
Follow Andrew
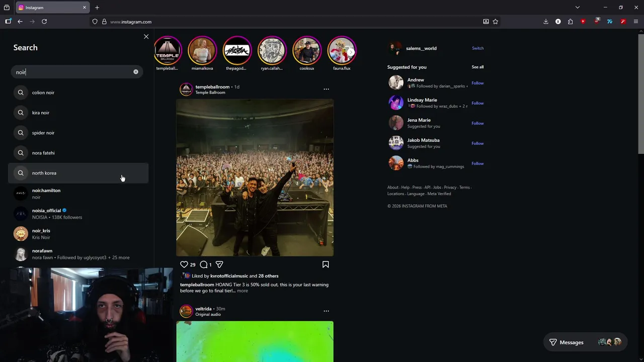point(477,83)
